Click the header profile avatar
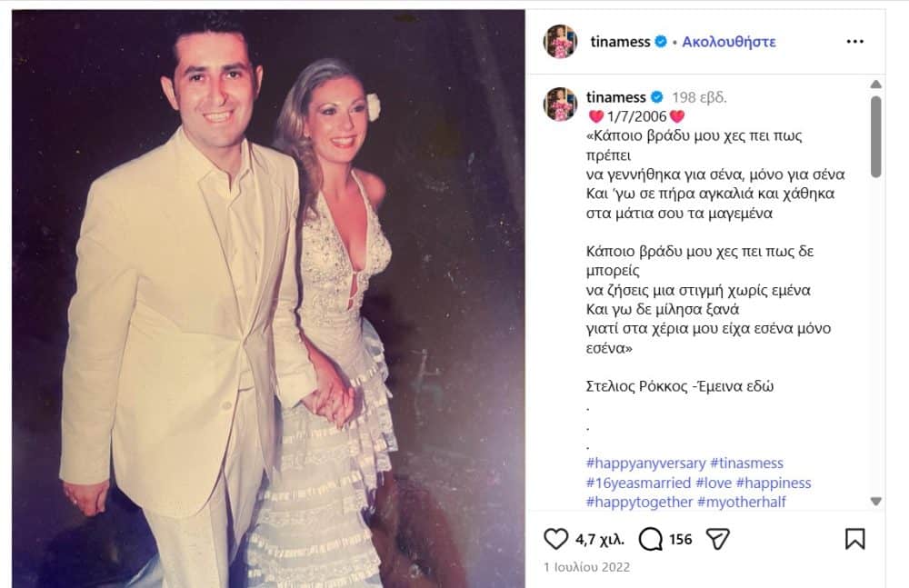 pyautogui.click(x=560, y=42)
